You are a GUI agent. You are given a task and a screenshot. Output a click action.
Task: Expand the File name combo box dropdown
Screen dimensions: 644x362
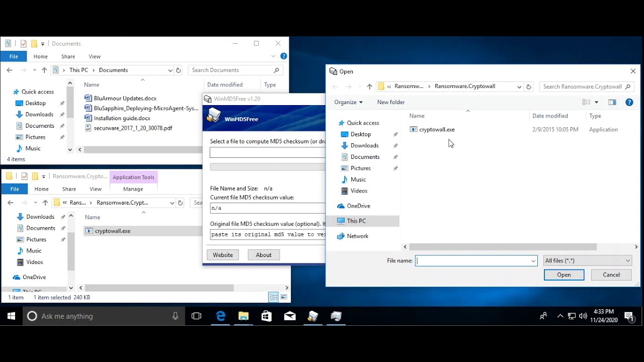(533, 261)
